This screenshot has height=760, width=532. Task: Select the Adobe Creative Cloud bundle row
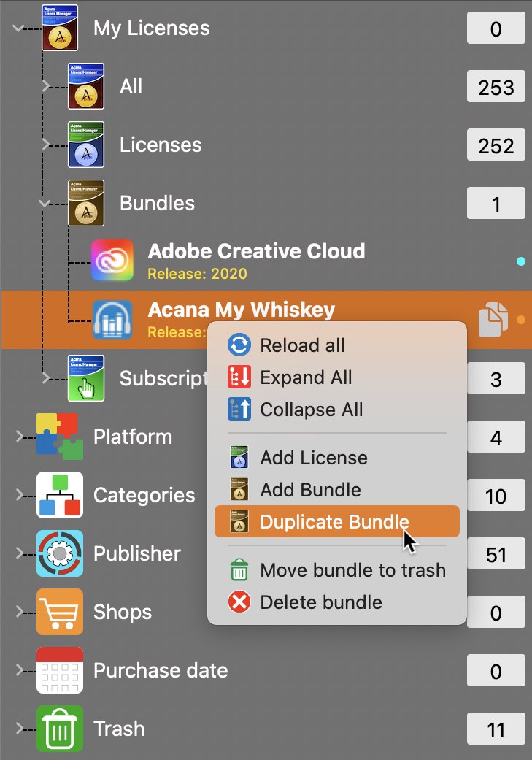(266, 261)
